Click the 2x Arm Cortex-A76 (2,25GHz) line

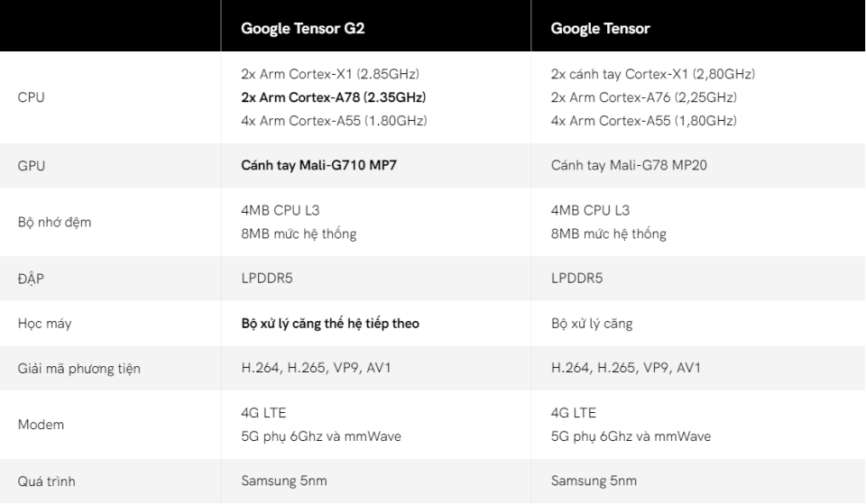pyautogui.click(x=642, y=97)
